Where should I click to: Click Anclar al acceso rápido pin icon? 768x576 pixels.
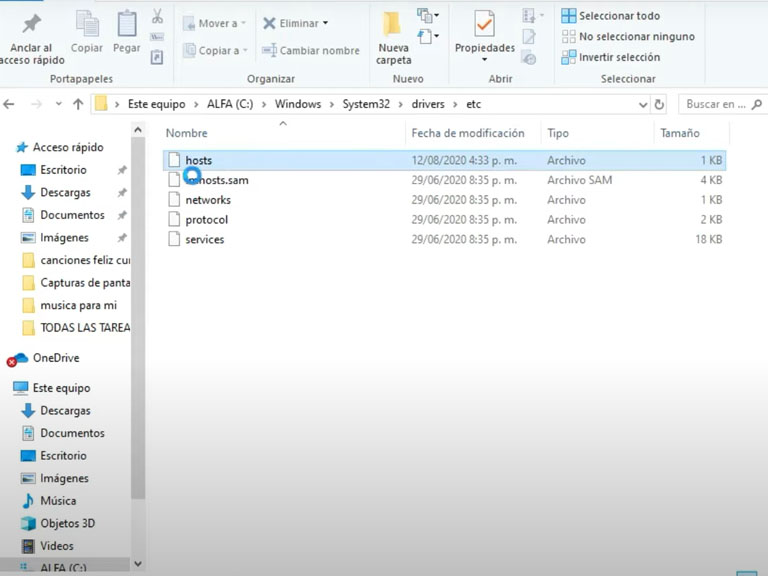31,24
